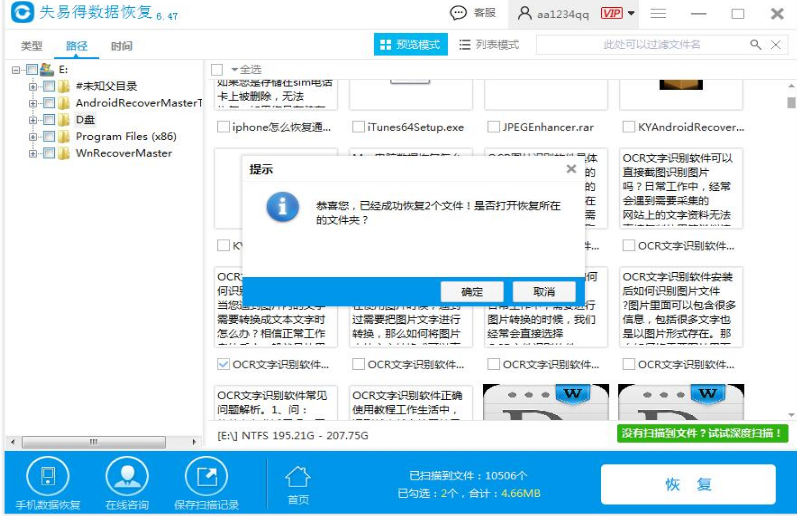
Task: Open the VIP dropdown arrow
Action: pos(631,14)
